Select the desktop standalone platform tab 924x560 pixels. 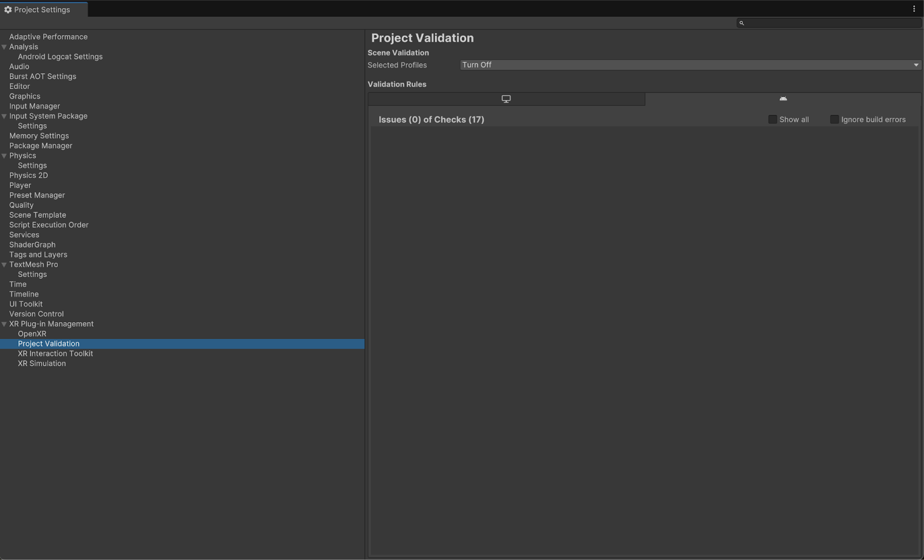click(x=506, y=99)
